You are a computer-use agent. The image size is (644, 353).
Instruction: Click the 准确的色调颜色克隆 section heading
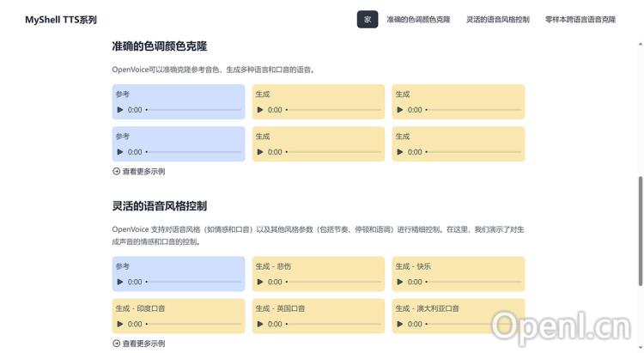(160, 46)
